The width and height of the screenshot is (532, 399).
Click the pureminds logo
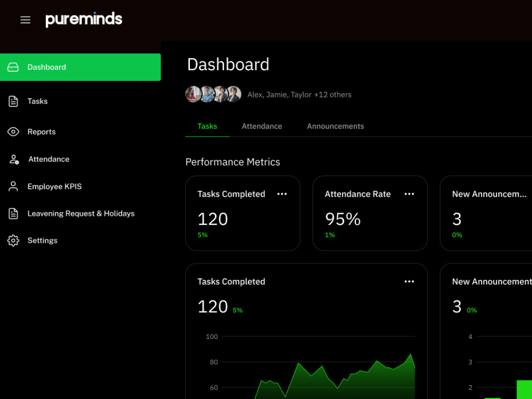pos(84,19)
